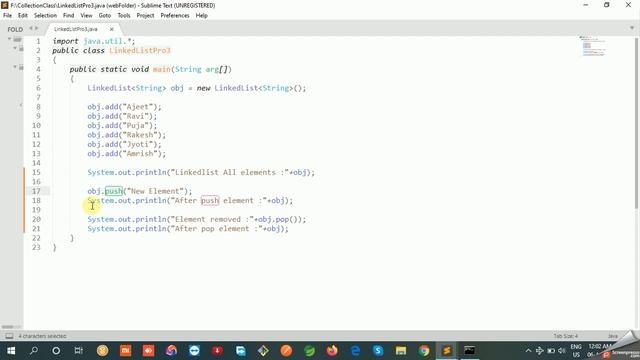Screen dimensions: 640x360
Task: Open the Find menu
Action: (x=69, y=16)
